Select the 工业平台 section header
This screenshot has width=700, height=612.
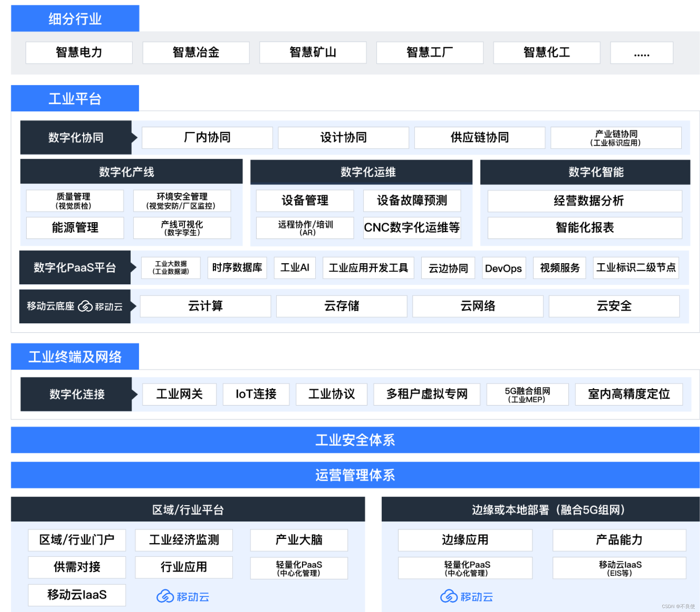[75, 98]
